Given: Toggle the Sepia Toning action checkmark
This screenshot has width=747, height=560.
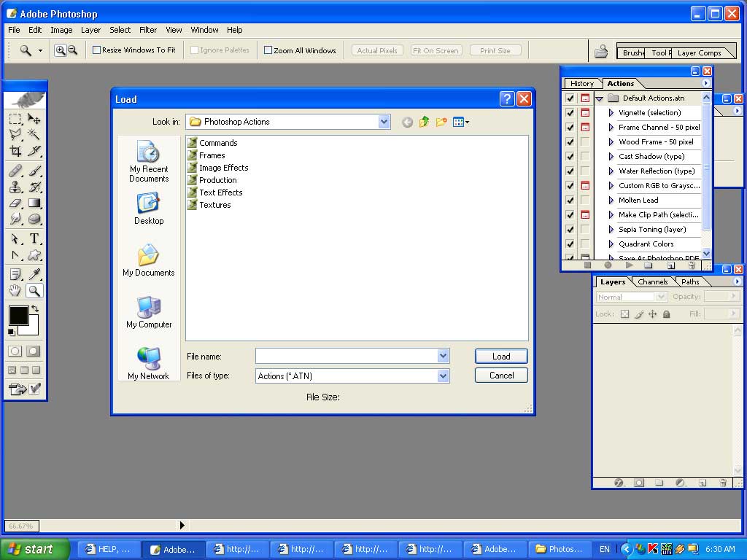Looking at the screenshot, I should [570, 229].
